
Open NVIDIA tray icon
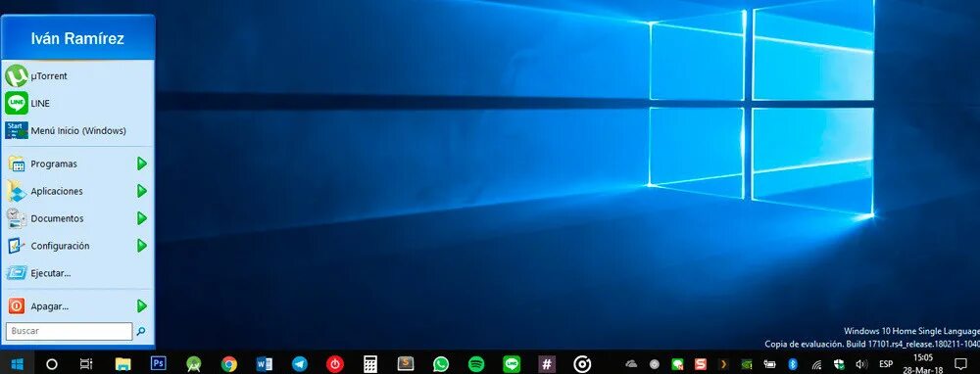tap(746, 364)
